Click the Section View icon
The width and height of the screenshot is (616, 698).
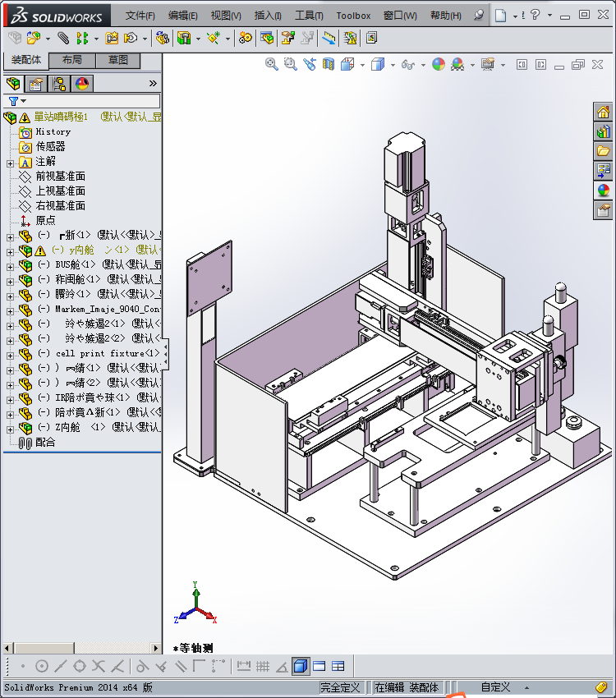[x=329, y=65]
